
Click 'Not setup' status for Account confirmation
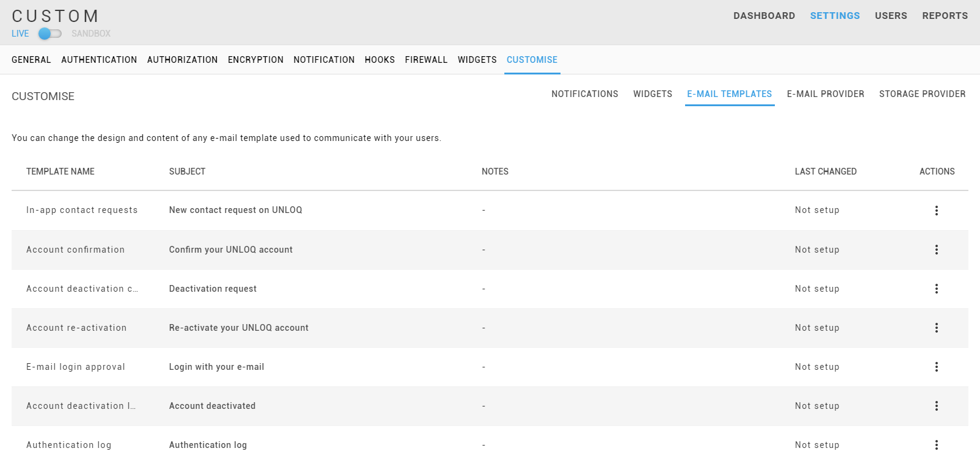[817, 250]
